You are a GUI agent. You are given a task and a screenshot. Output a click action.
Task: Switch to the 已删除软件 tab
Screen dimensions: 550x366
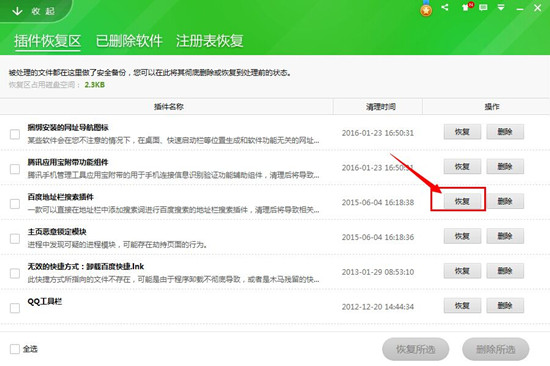pyautogui.click(x=129, y=41)
